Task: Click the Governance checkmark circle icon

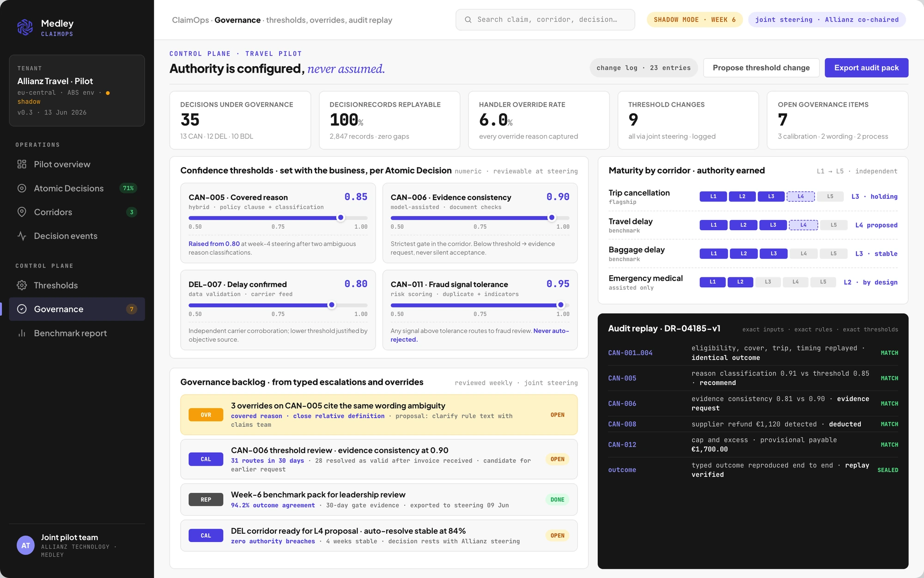Action: point(22,309)
